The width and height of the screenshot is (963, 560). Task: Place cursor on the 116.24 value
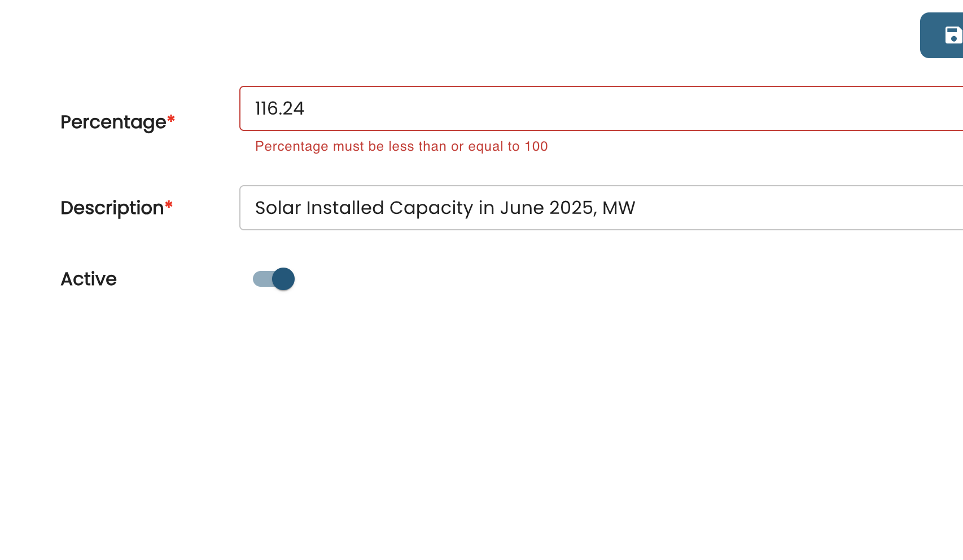click(x=279, y=108)
